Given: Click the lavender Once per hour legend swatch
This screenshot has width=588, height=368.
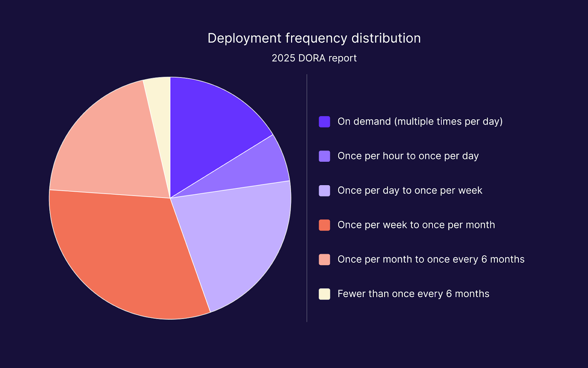Looking at the screenshot, I should (324, 156).
